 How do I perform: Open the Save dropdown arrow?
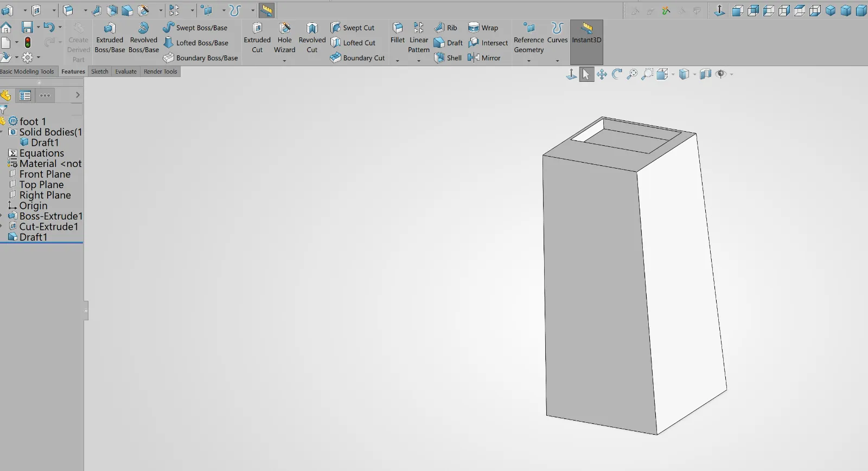[x=38, y=27]
